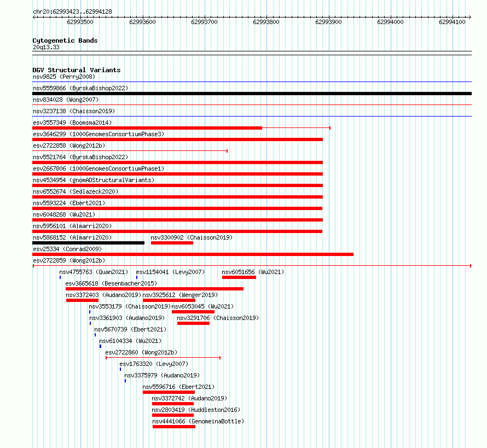Click the thick black bar under nsv5559866
The width and height of the screenshot is (487, 448).
252,94
